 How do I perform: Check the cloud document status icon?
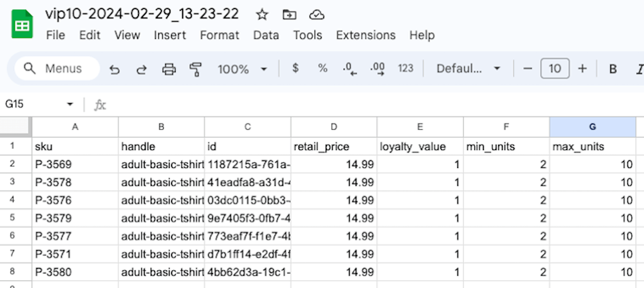pos(316,15)
